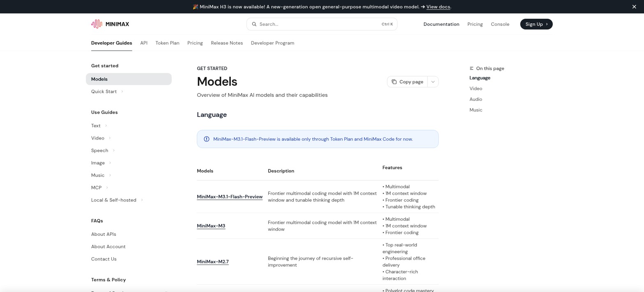Click the Language section heading

click(212, 115)
